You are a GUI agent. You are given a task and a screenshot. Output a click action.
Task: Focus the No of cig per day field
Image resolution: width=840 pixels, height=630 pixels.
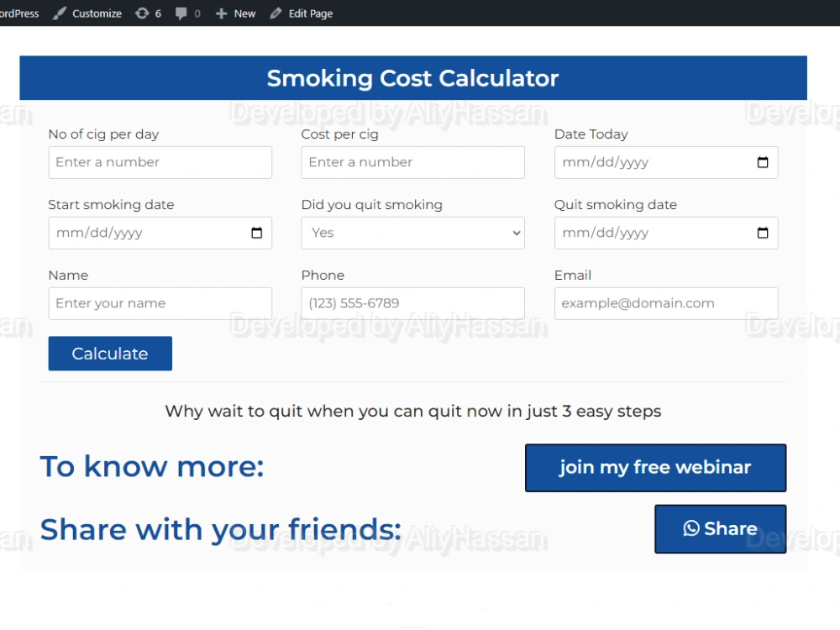coord(160,162)
